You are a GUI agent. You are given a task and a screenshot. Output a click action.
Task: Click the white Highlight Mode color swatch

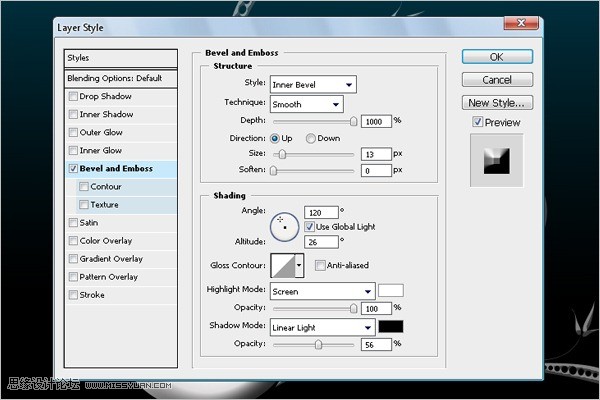tap(391, 291)
